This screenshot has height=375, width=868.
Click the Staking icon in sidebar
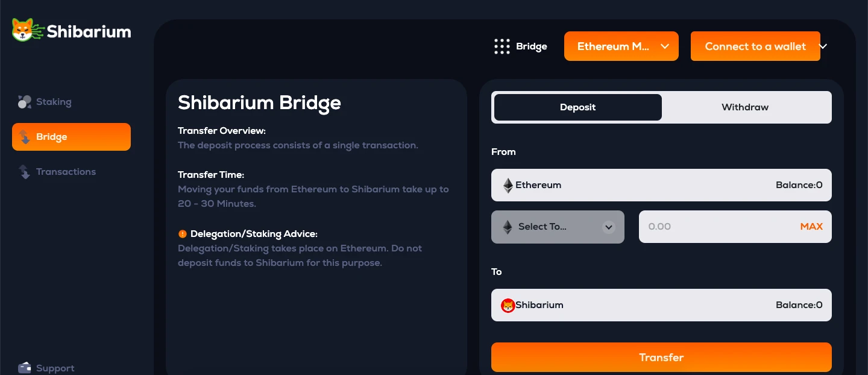tap(24, 102)
